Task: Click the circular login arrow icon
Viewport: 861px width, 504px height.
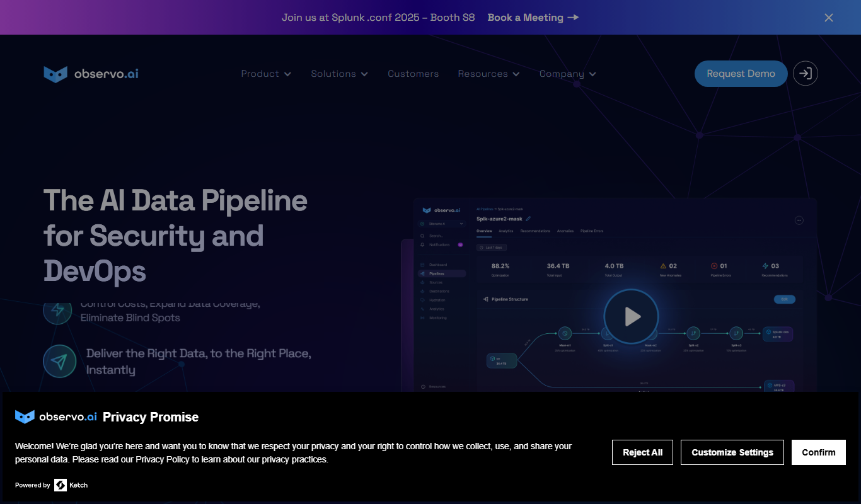Action: click(806, 74)
